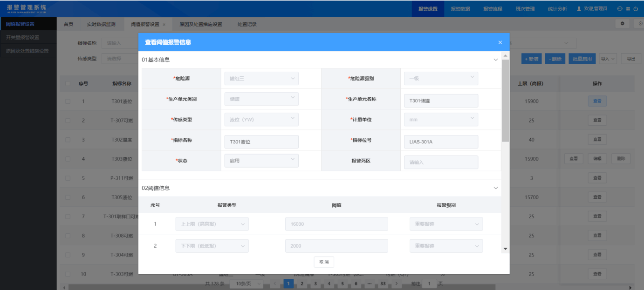Open the 10条/页 page size dropdown

point(246,283)
